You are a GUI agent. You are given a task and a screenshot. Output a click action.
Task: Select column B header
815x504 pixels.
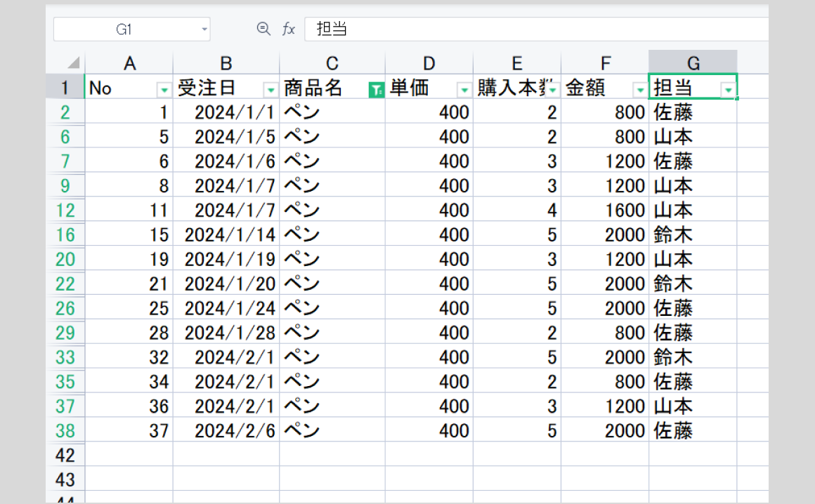[226, 62]
